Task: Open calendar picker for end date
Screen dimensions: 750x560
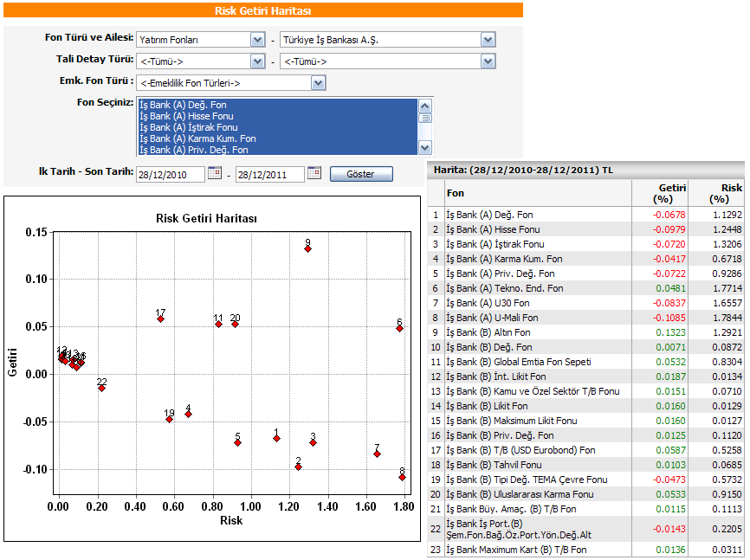Action: coord(314,172)
